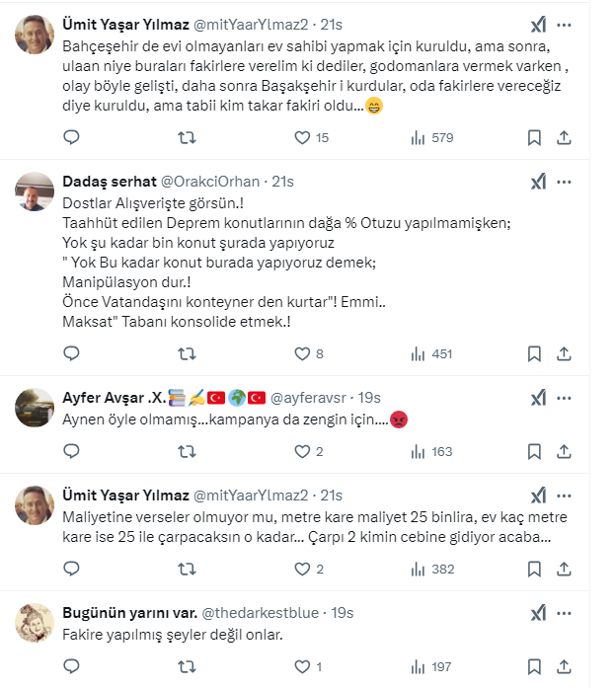The image size is (616, 688).
Task: Like the tweet by Ayfer Avşar
Action: 303,451
